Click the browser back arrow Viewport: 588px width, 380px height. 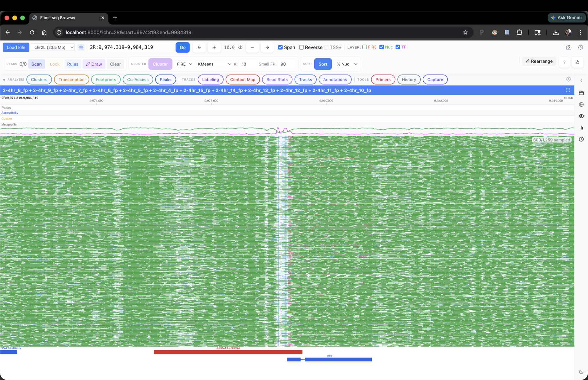point(8,32)
